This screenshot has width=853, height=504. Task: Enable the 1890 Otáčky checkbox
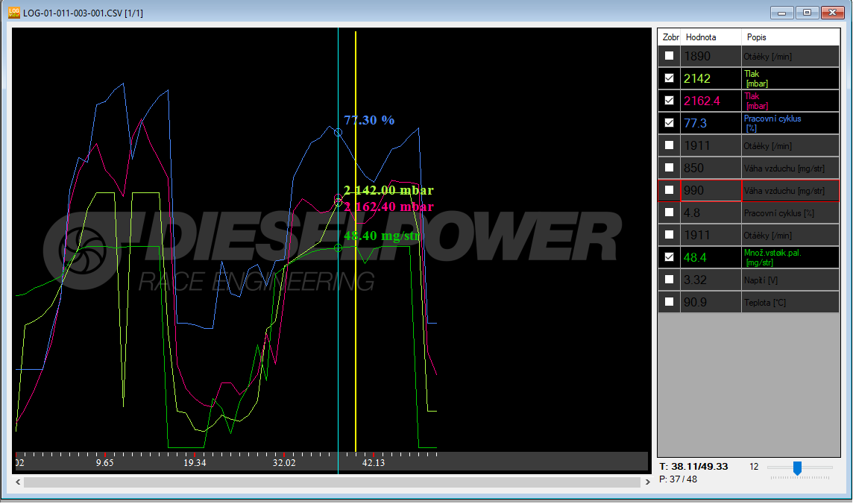669,56
